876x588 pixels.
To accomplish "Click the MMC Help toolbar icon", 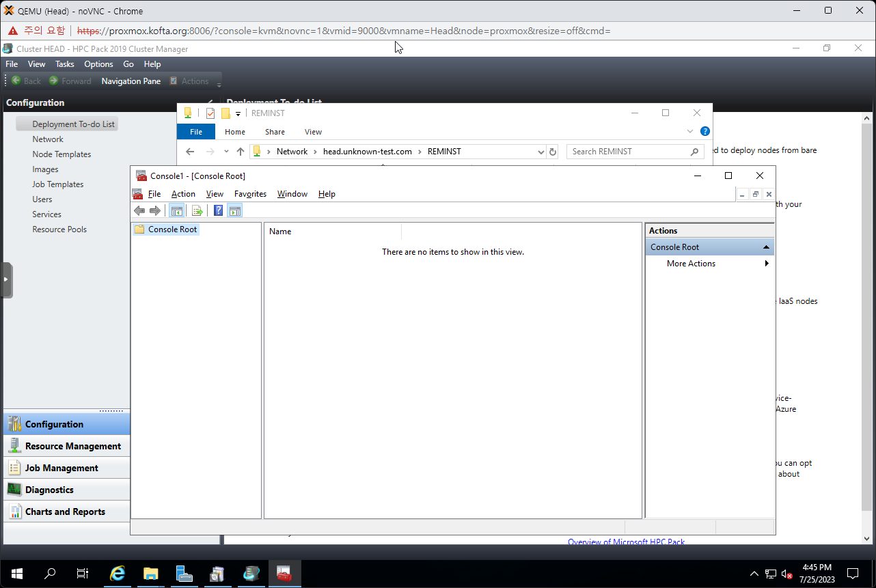I will [218, 211].
